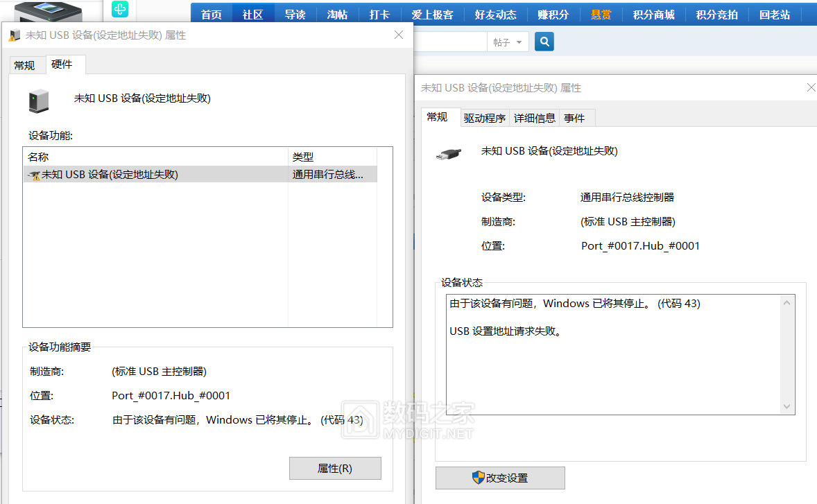Image resolution: width=817 pixels, height=504 pixels.
Task: Click the 悬赏 navigation link
Action: click(601, 15)
